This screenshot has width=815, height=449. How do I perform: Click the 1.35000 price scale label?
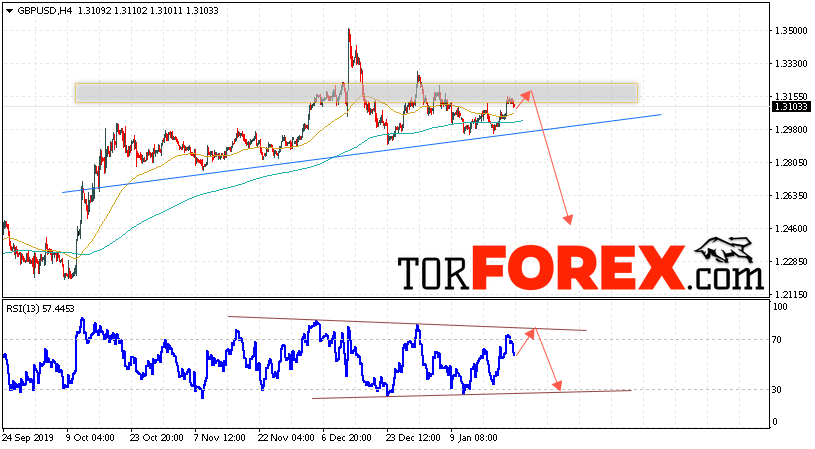pyautogui.click(x=791, y=31)
